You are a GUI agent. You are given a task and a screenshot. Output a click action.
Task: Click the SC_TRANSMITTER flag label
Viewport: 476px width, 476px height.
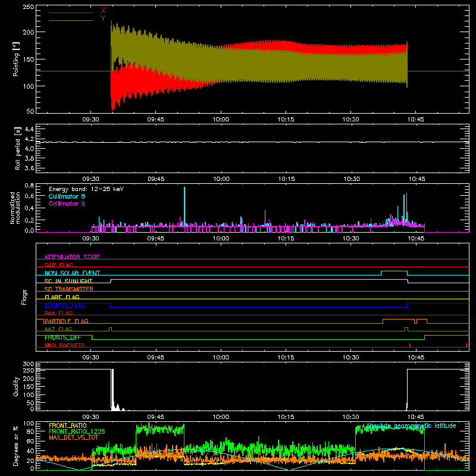tap(68, 289)
